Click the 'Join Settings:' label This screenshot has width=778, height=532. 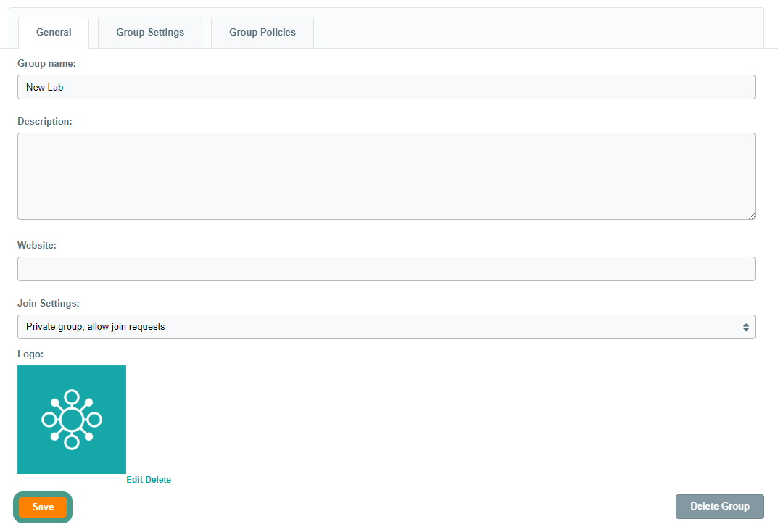pos(49,304)
